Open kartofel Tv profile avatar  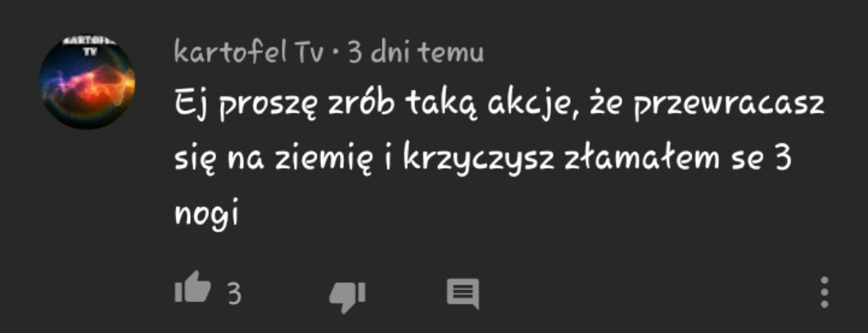[88, 81]
